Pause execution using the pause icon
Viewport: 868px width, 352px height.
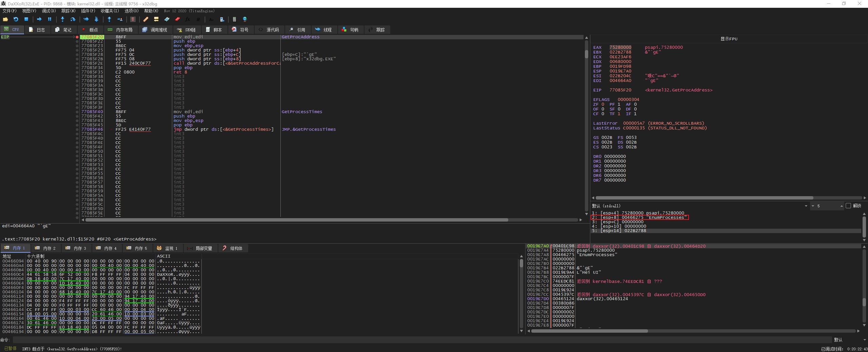click(x=50, y=19)
